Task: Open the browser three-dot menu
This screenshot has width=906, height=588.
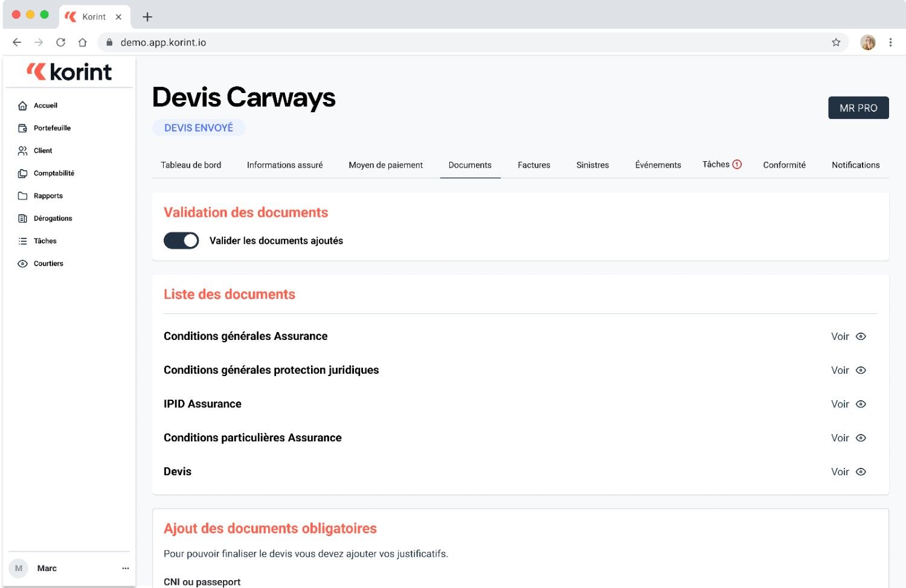Action: tap(890, 42)
